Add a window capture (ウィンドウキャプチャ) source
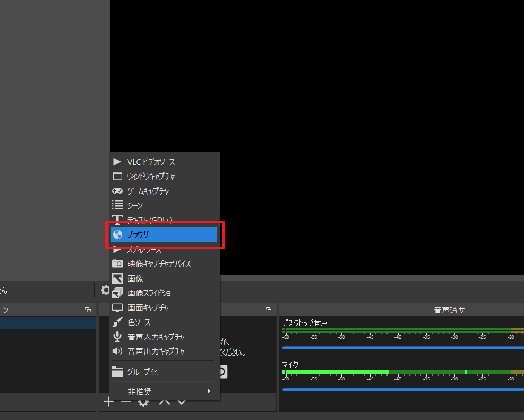This screenshot has height=420, width=524. [x=151, y=176]
